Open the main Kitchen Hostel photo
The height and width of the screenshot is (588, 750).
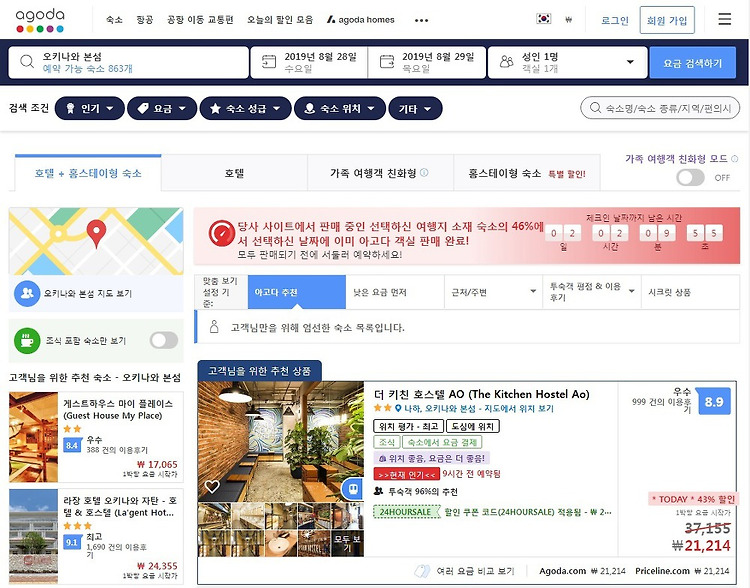pos(281,442)
